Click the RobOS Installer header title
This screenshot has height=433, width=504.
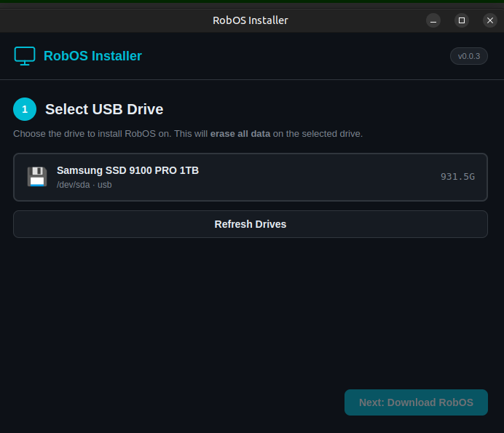tap(92, 56)
